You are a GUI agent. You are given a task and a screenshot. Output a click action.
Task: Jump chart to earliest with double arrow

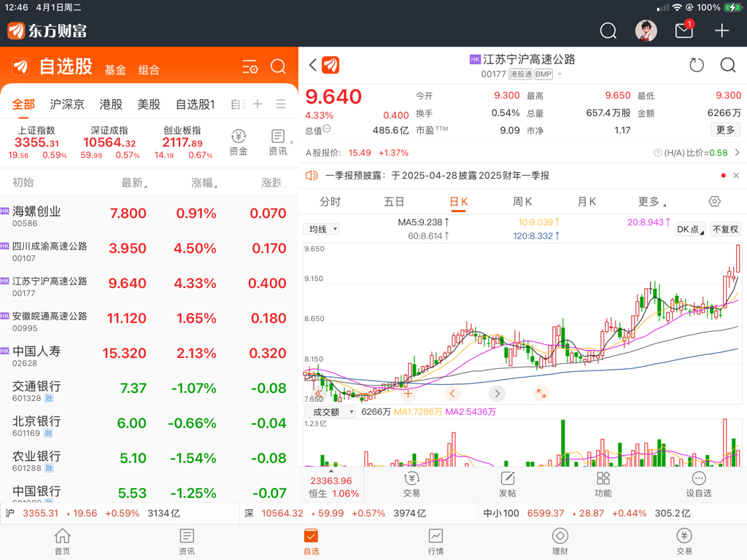pos(319,394)
